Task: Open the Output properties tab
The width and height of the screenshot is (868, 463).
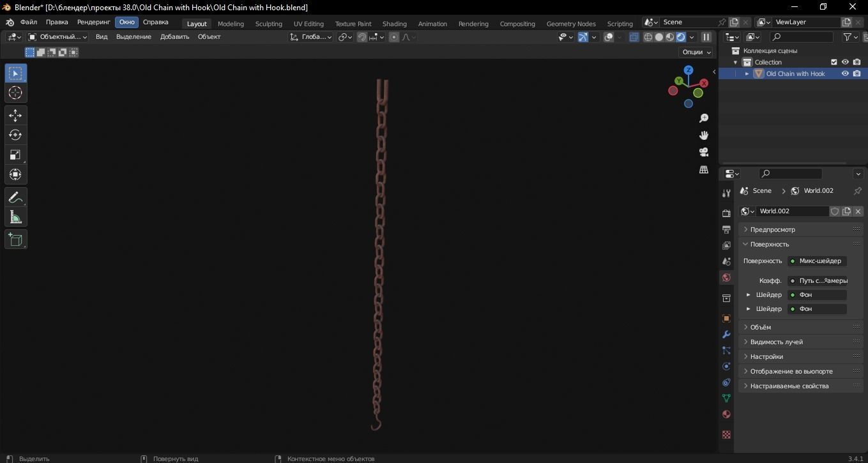Action: (x=726, y=229)
